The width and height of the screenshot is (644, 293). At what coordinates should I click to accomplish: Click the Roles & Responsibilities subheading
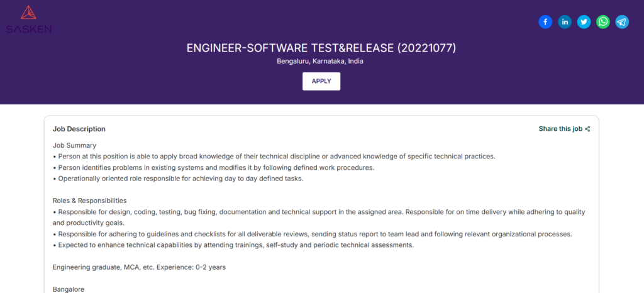coord(94,201)
